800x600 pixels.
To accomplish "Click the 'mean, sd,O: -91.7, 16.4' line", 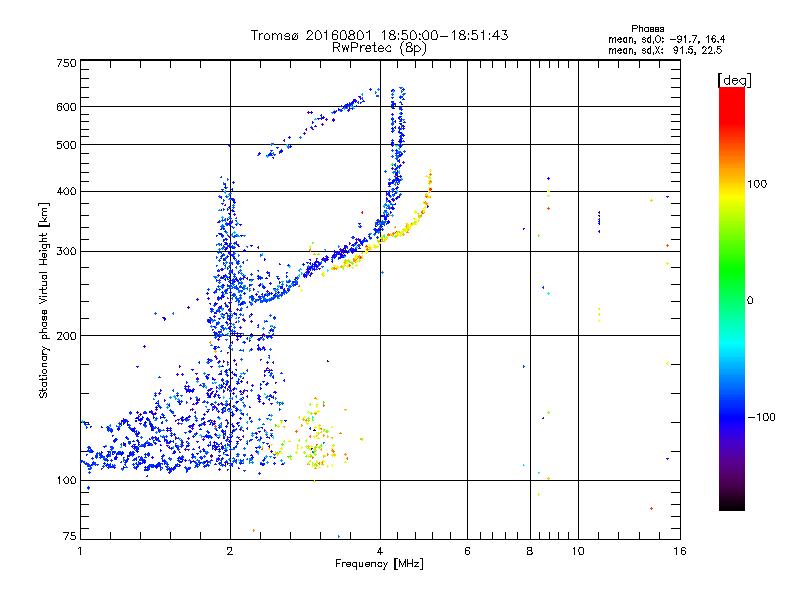I will click(666, 39).
